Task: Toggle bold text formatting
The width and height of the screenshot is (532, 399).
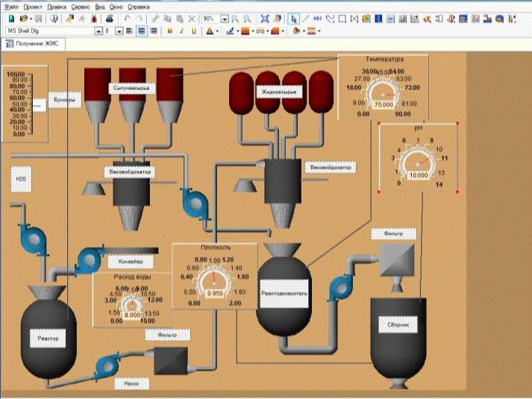Action: (170, 31)
